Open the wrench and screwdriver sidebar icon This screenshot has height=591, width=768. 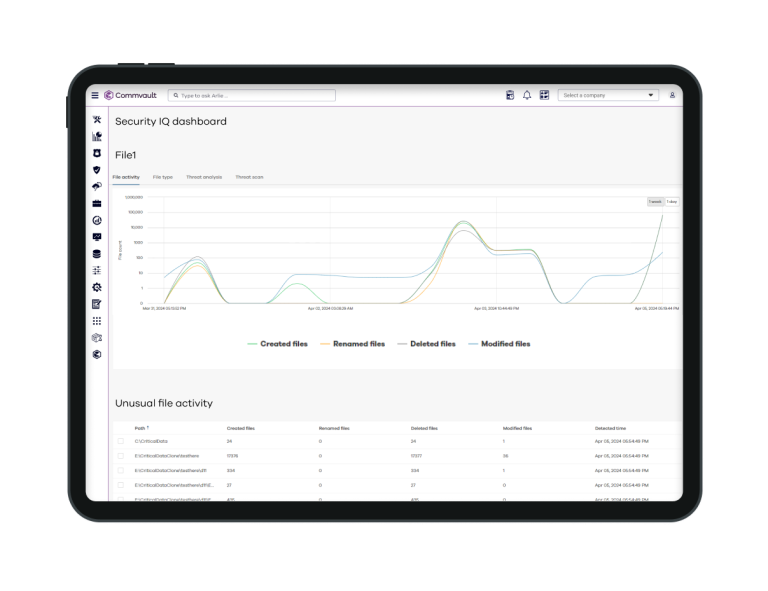pyautogui.click(x=97, y=119)
